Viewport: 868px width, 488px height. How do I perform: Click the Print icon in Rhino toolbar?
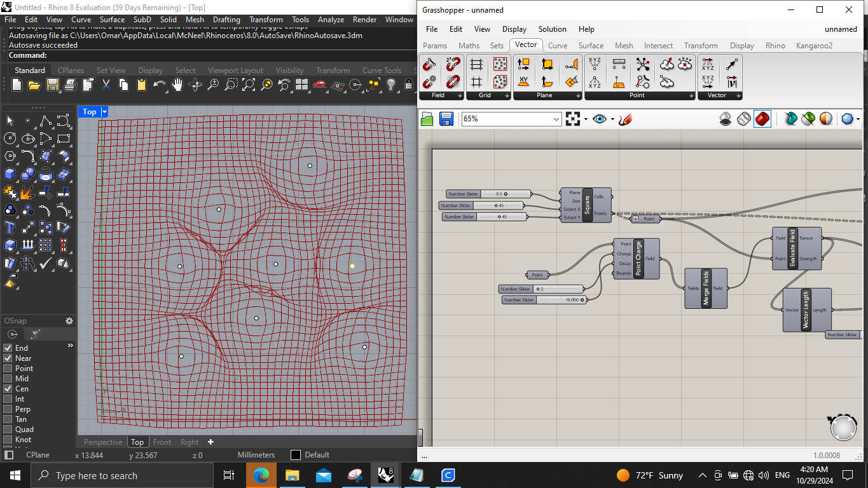pos(71,85)
